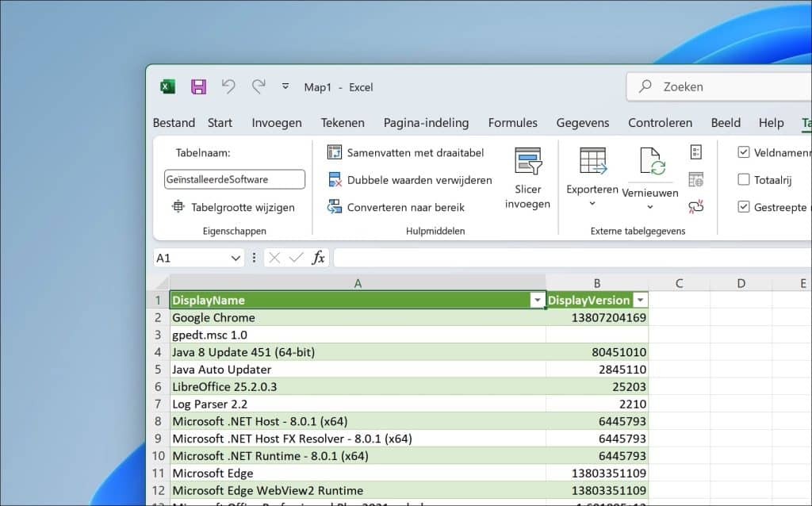Viewport: 812px width, 506px height.
Task: Toggle the Veldnamenrij checkbox
Action: 743,151
